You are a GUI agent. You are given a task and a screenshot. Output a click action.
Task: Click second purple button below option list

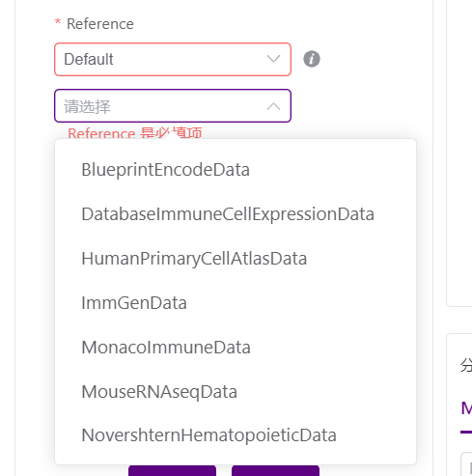[x=275, y=470]
